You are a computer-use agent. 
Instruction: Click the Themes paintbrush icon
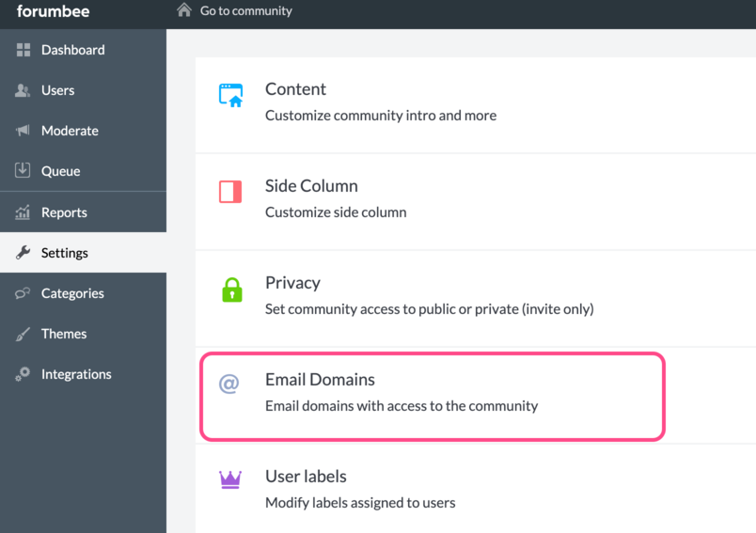23,334
